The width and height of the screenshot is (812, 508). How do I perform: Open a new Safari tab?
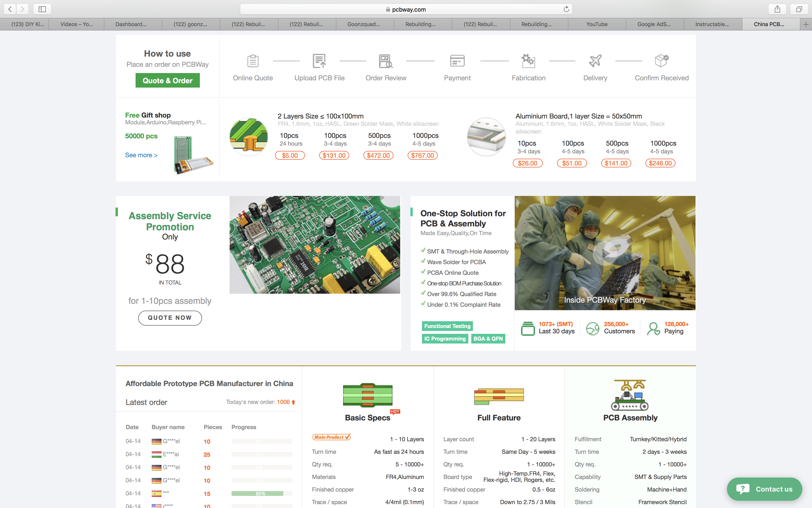point(806,24)
